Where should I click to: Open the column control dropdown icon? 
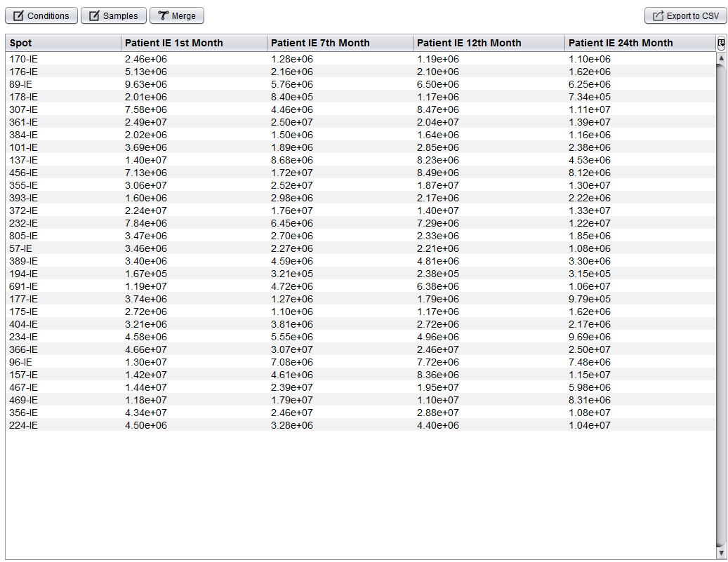click(721, 43)
